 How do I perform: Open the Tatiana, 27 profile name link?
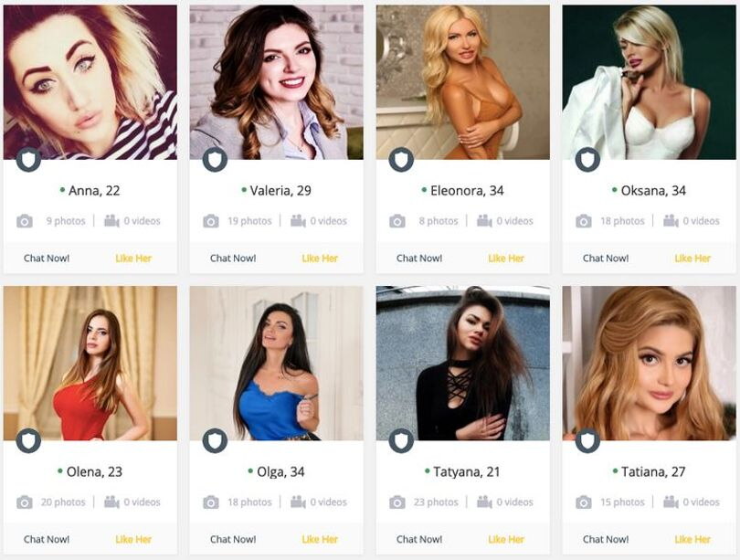[652, 471]
